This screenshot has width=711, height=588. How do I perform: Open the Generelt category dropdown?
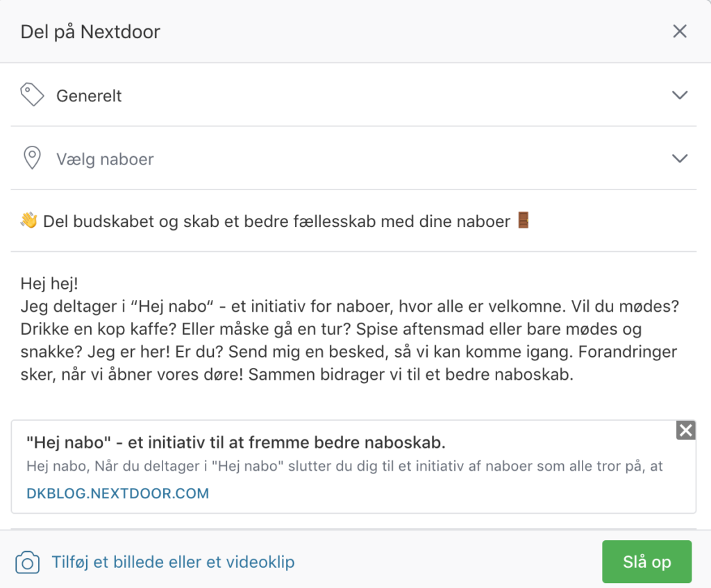coord(353,95)
